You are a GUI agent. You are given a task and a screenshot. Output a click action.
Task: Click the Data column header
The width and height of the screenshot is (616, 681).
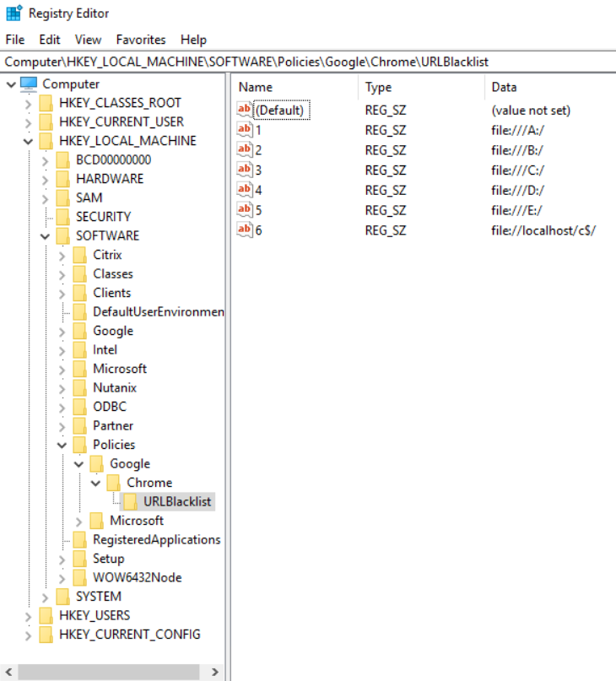click(x=504, y=87)
